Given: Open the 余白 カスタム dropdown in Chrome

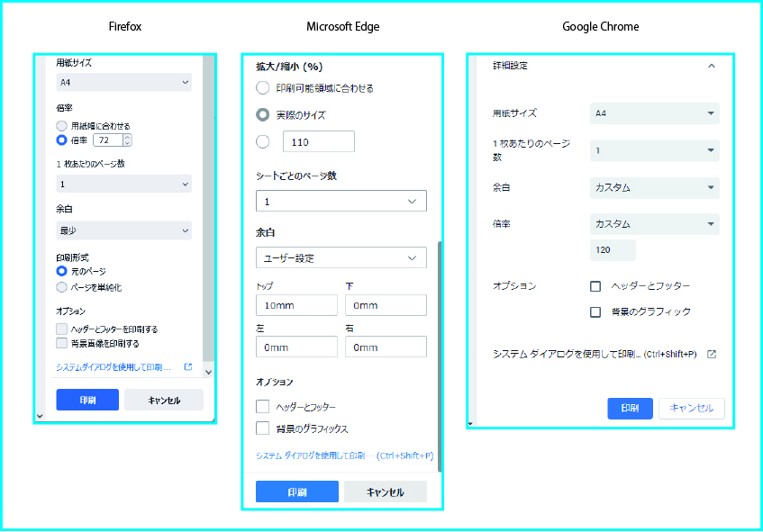Looking at the screenshot, I should [655, 188].
